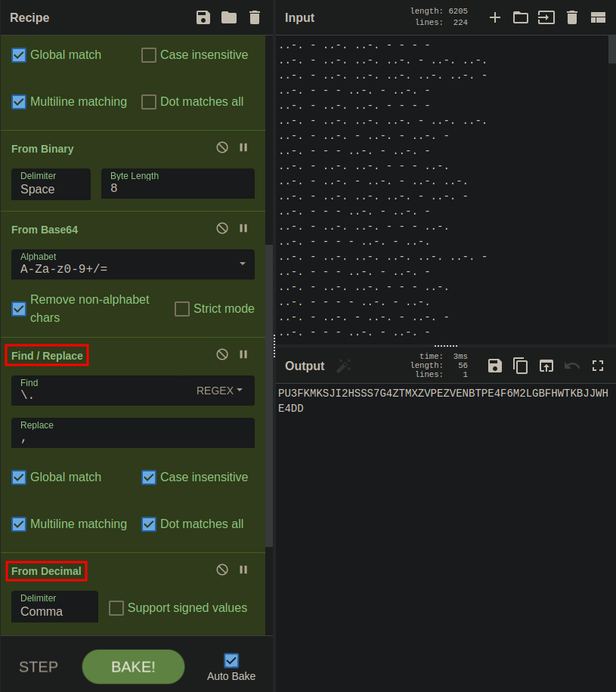The height and width of the screenshot is (692, 616).
Task: Maximise the output pane
Action: 598,366
